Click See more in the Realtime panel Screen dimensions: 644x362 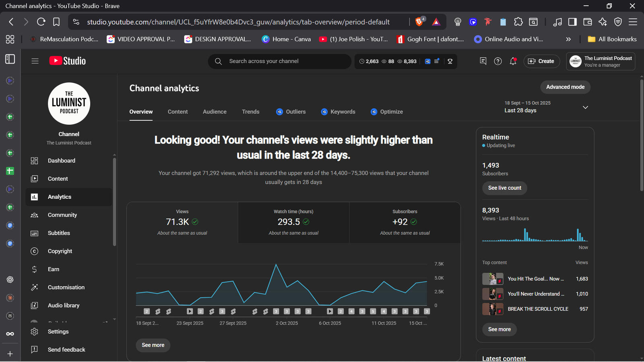point(500,329)
